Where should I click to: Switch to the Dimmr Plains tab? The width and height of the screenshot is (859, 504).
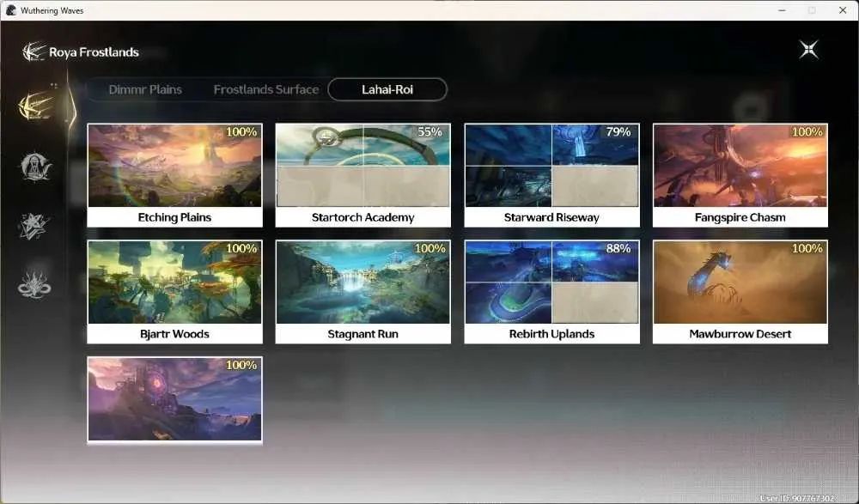coord(145,89)
